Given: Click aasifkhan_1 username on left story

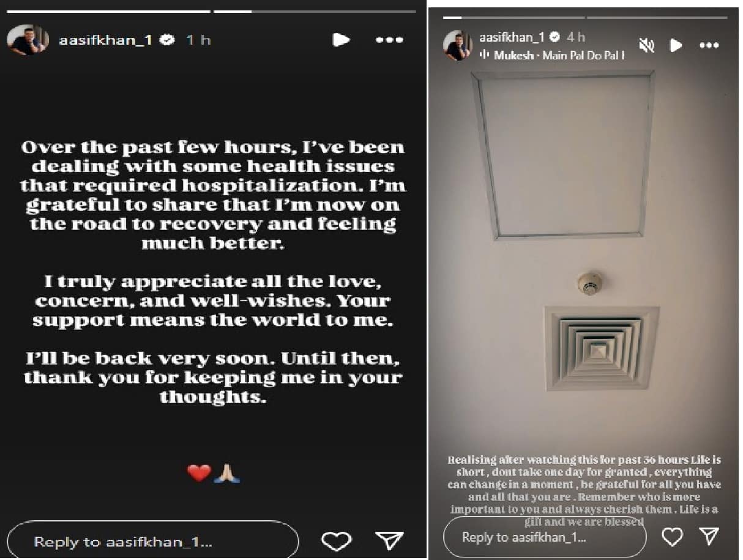Looking at the screenshot, I should pyautogui.click(x=105, y=40).
